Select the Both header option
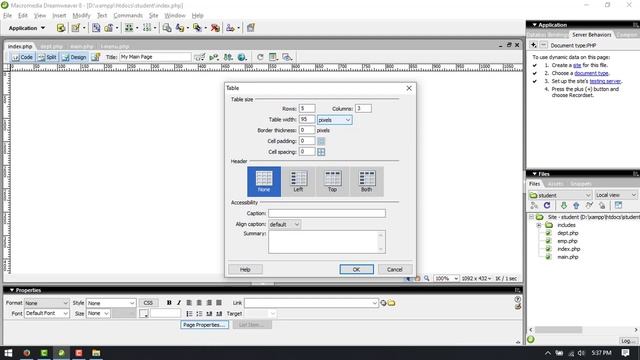This screenshot has height=360, width=640. pyautogui.click(x=367, y=181)
